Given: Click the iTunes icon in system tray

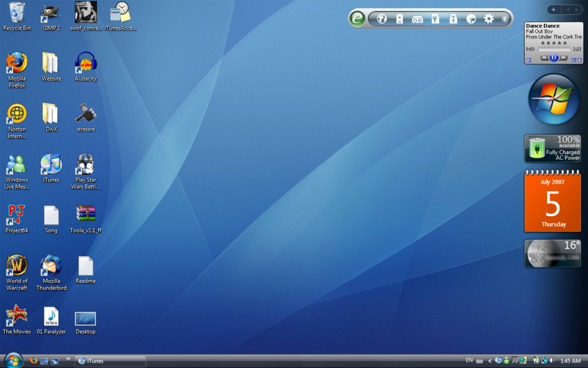Looking at the screenshot, I should (498, 360).
